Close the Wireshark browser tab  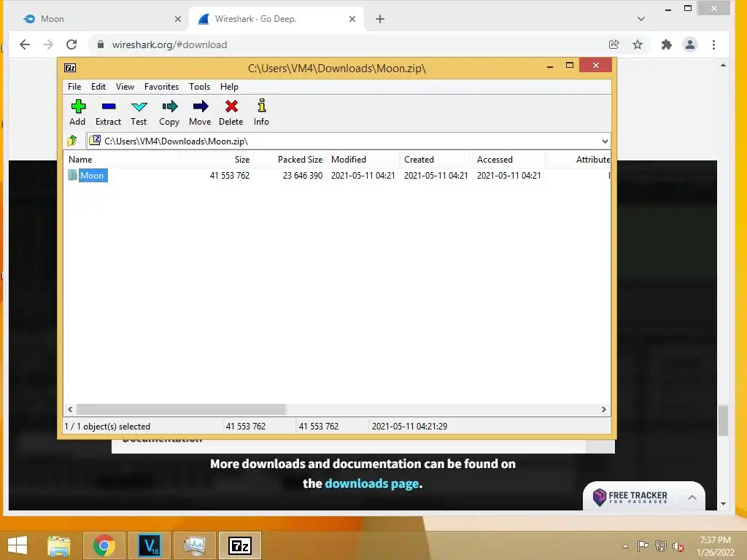point(352,19)
